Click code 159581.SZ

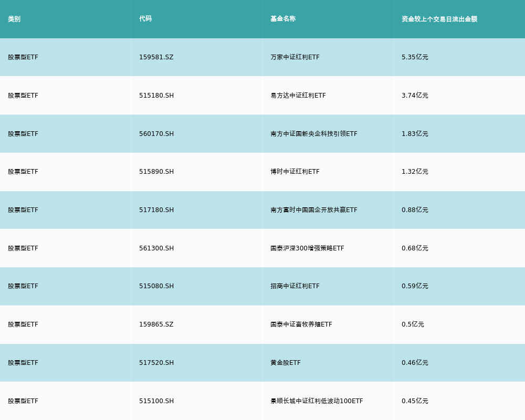pos(156,57)
